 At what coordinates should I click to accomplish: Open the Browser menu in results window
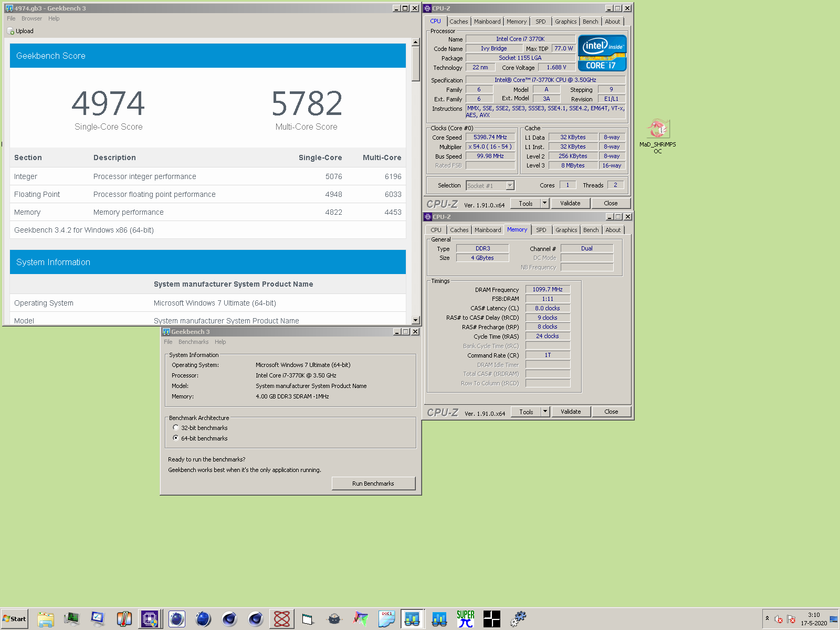click(x=31, y=18)
